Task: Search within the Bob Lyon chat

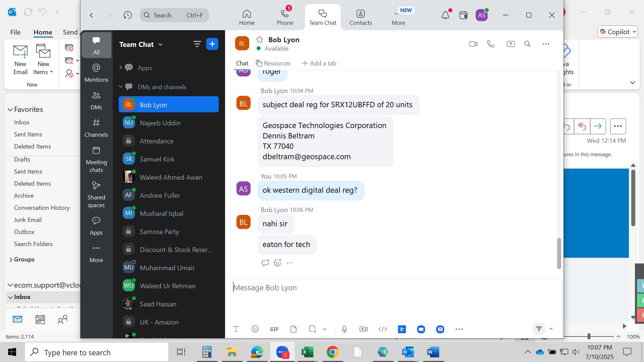Action: [527, 44]
